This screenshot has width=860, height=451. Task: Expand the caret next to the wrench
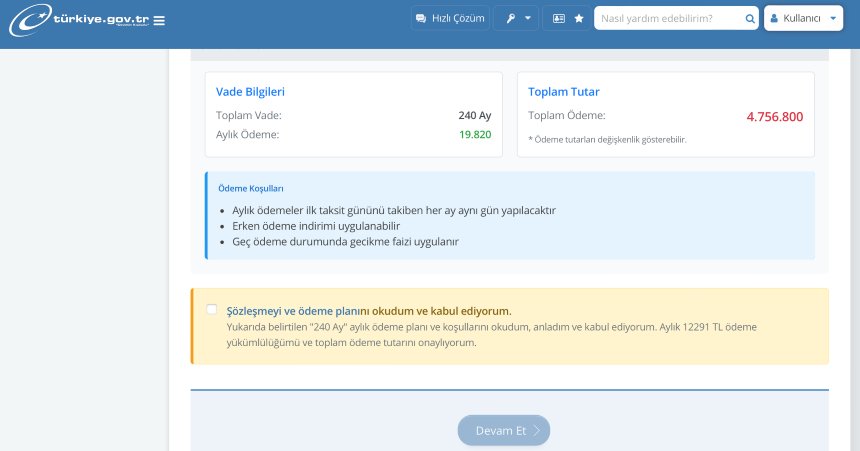[527, 18]
